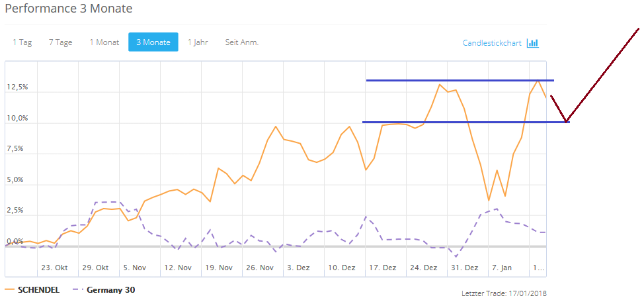Click the 24. Dez date label
644x302 pixels.
pos(423,268)
